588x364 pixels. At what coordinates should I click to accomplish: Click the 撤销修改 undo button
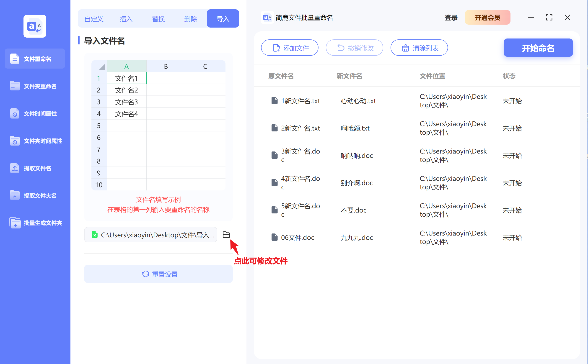(354, 48)
